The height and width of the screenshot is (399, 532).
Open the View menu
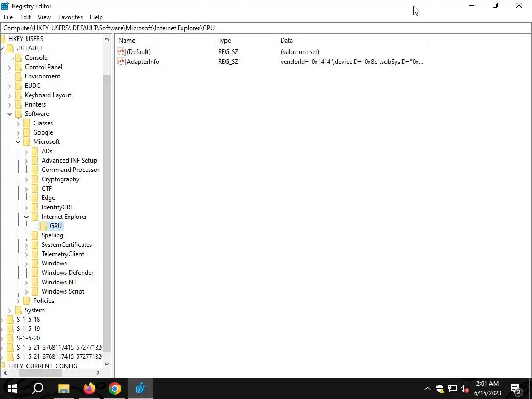[x=44, y=17]
